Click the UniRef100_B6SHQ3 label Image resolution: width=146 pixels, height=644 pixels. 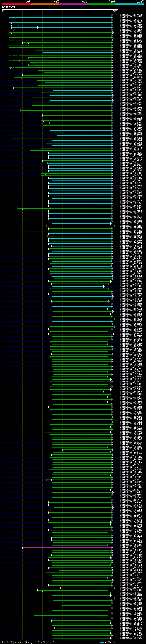tap(131, 173)
